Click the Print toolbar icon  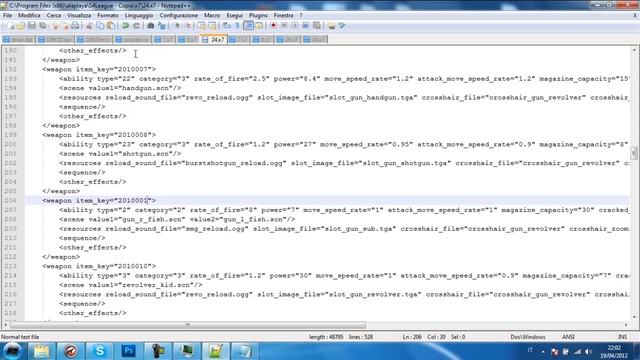coord(76,26)
